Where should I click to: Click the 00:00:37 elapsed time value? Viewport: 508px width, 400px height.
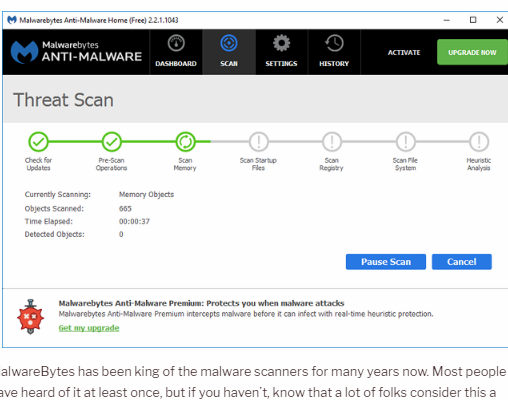[x=134, y=221]
